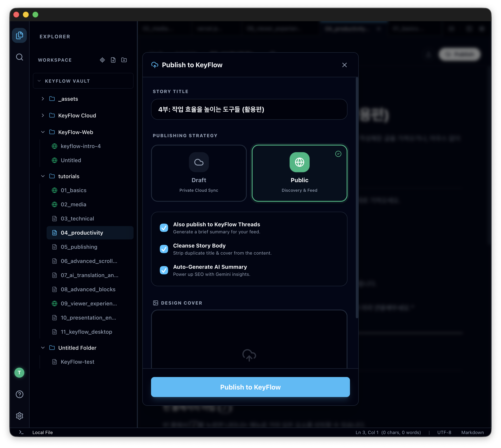The height and width of the screenshot is (448, 501).
Task: Open the terminal icon in status bar
Action: click(x=21, y=433)
